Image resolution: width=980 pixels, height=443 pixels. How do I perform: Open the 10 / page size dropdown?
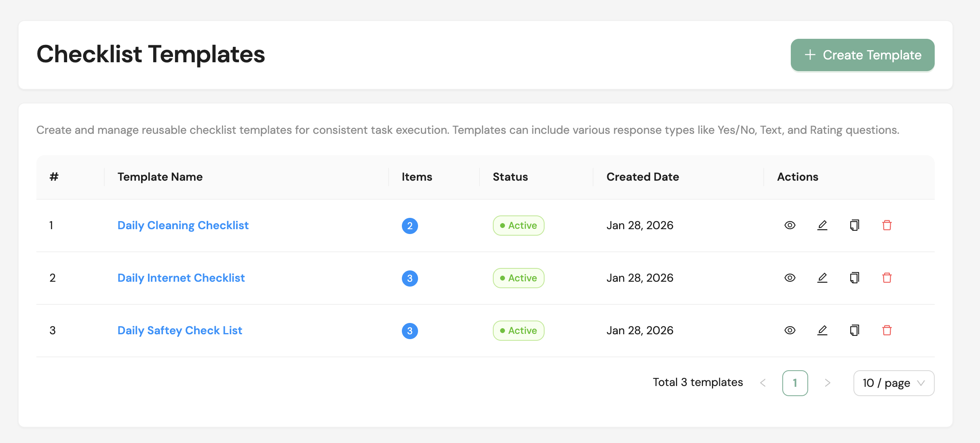(x=893, y=383)
